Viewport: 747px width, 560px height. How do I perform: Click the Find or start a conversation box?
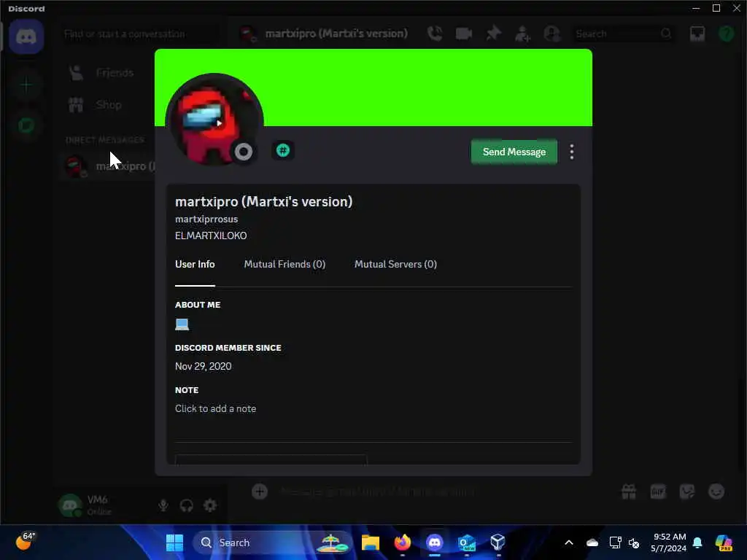pos(141,34)
